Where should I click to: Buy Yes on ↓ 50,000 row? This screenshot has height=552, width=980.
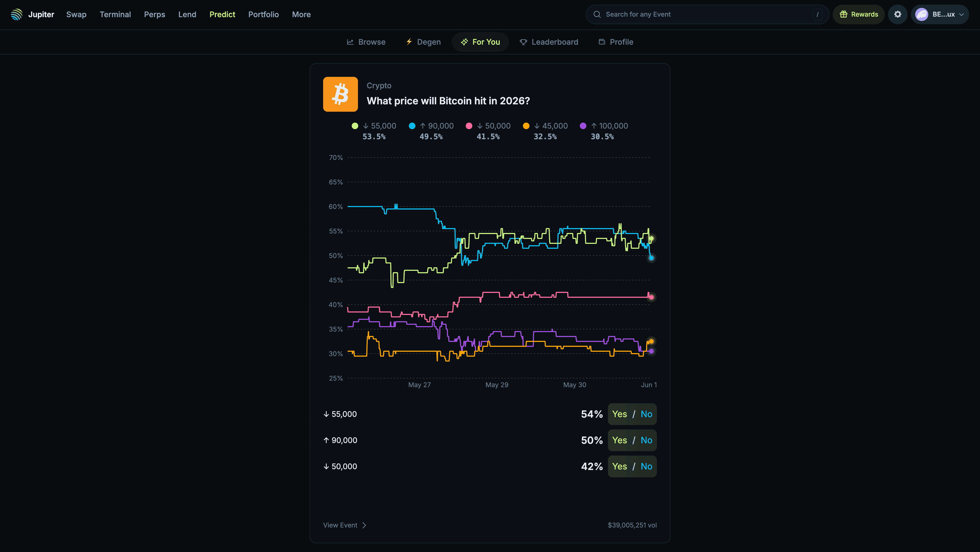[619, 467]
